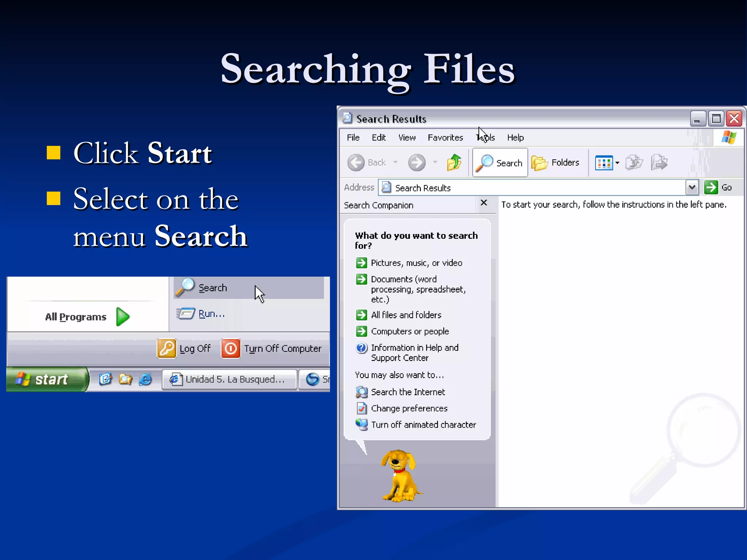Viewport: 747px width, 560px height.
Task: Open the folder quick launch icon
Action: [125, 380]
